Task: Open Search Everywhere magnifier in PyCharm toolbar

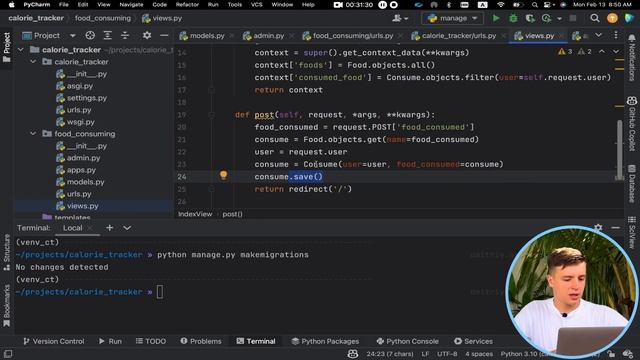Action: point(595,18)
